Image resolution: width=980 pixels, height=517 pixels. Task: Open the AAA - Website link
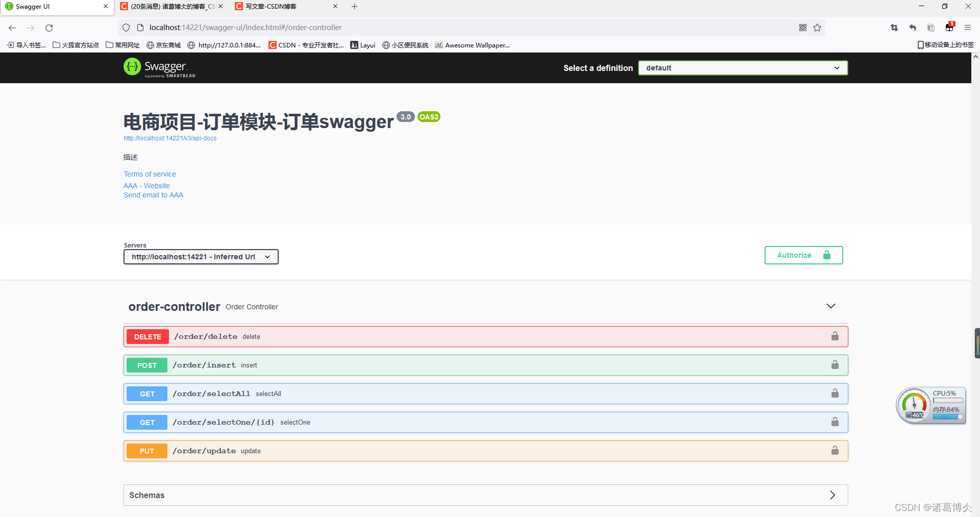[146, 186]
